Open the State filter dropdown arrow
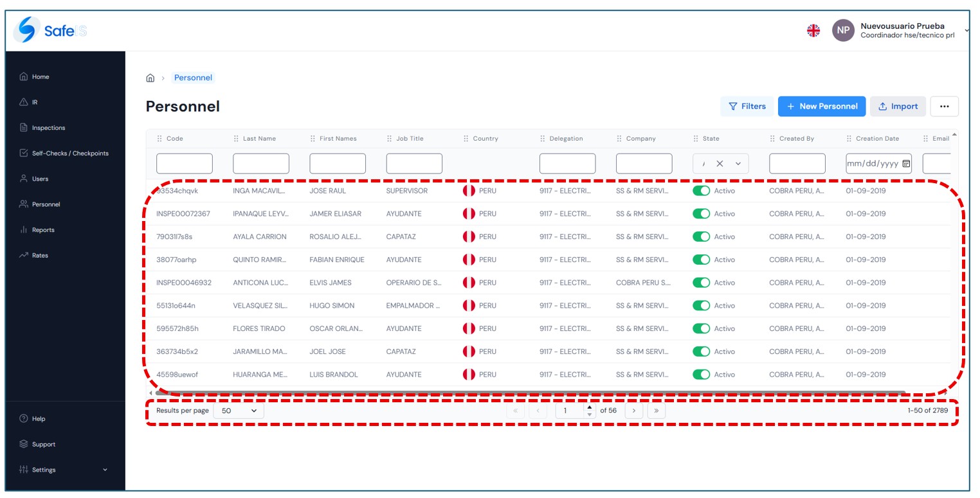 pos(738,163)
